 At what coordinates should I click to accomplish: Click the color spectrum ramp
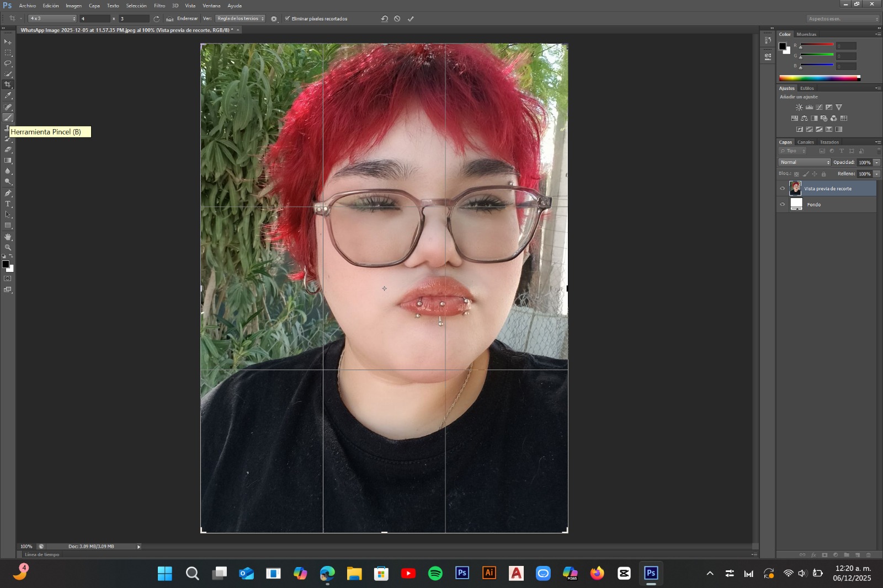(x=819, y=78)
